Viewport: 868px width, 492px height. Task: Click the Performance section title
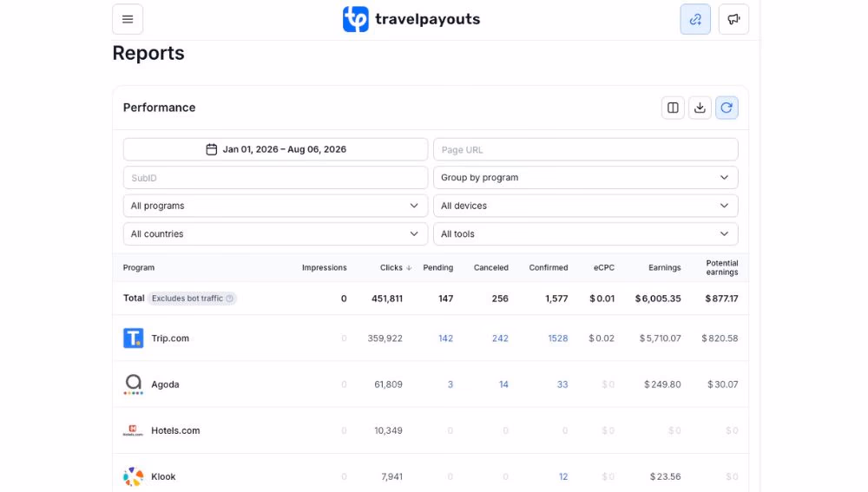coord(160,108)
